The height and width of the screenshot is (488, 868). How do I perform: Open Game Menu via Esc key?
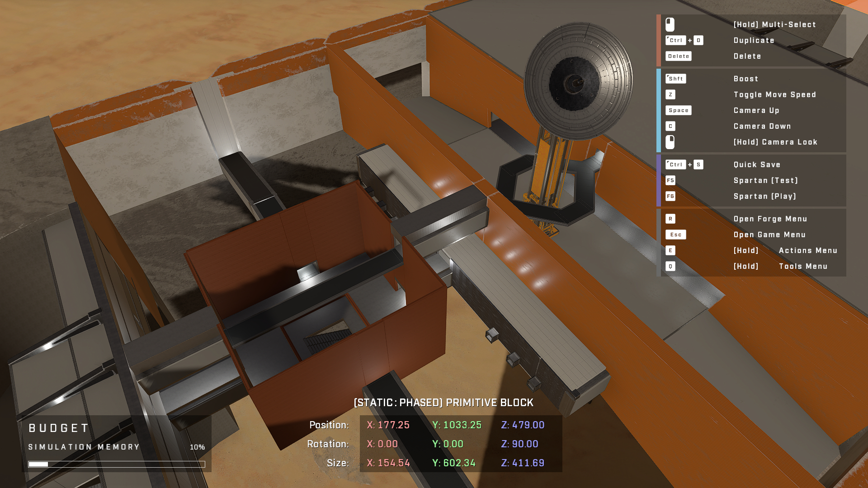tap(675, 234)
